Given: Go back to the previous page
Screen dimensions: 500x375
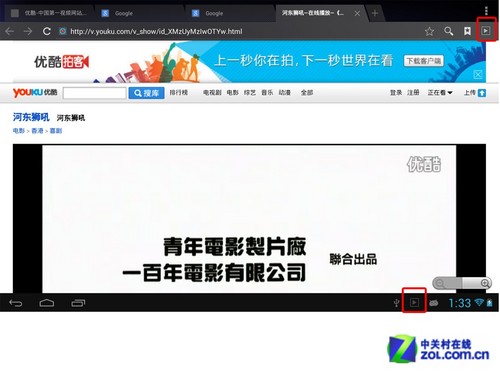Looking at the screenshot, I should 9,31.
